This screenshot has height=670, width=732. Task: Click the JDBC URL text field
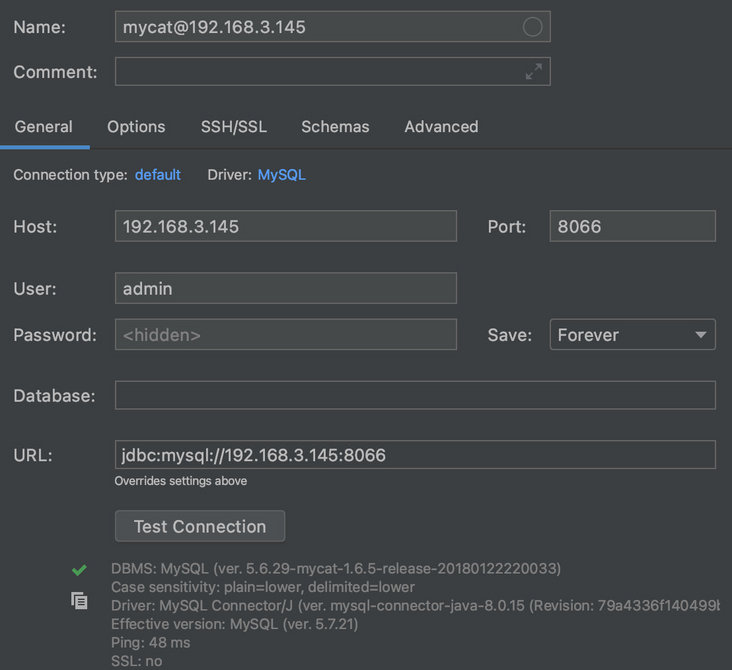(415, 455)
